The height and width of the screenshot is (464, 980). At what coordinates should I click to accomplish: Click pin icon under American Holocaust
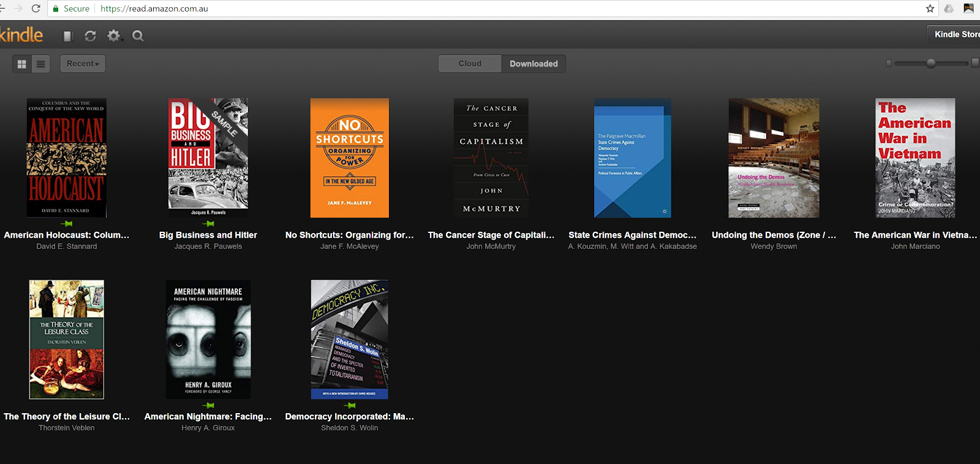click(67, 224)
